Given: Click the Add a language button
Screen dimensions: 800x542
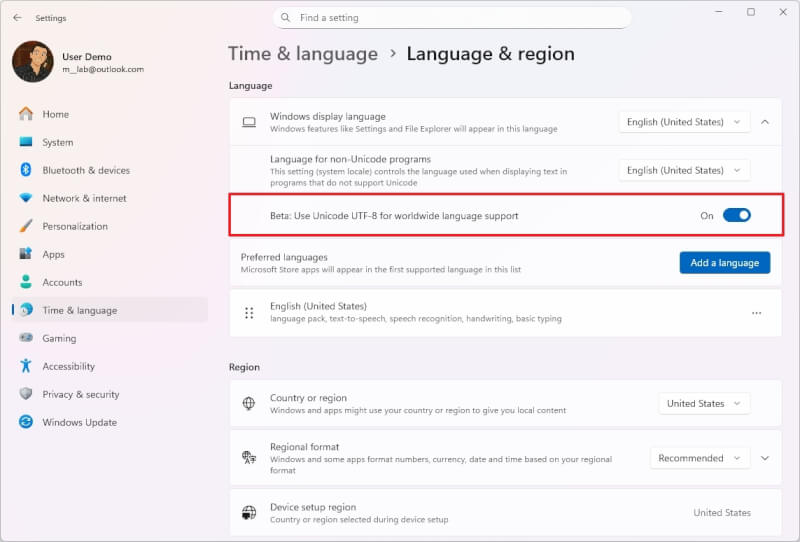Looking at the screenshot, I should 724,262.
